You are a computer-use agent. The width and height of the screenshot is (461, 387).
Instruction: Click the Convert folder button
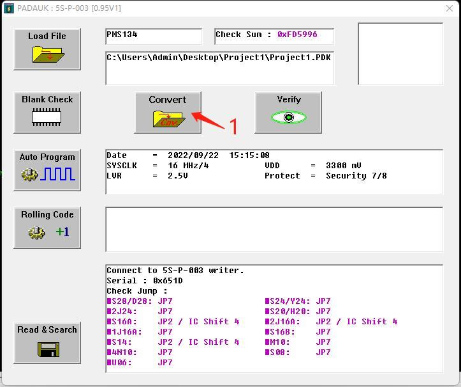[168, 113]
